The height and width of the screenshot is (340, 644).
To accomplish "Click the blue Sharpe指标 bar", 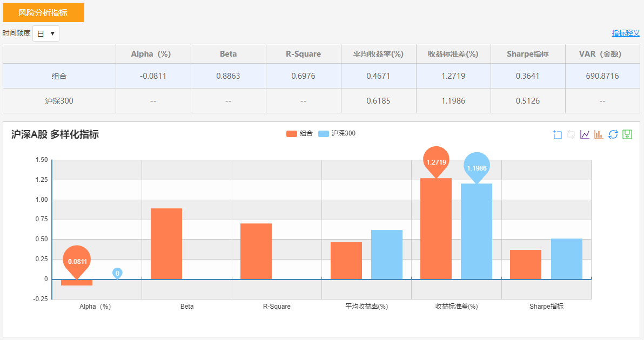I will tap(567, 259).
